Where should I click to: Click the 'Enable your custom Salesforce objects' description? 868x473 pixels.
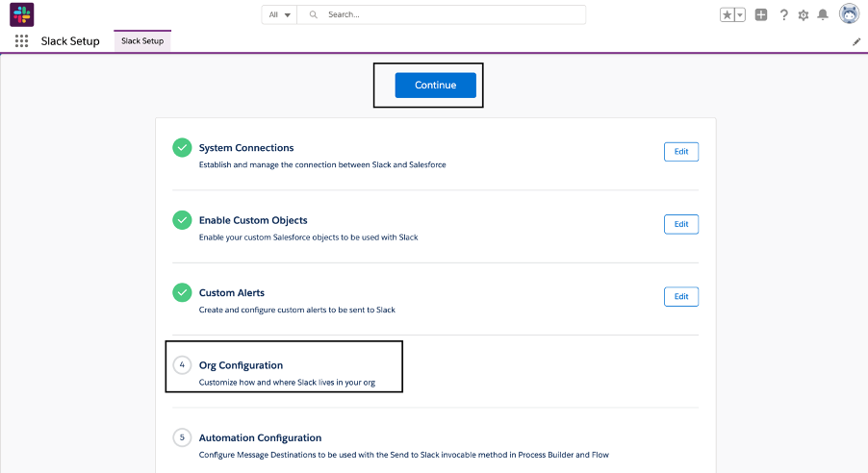[x=308, y=237]
